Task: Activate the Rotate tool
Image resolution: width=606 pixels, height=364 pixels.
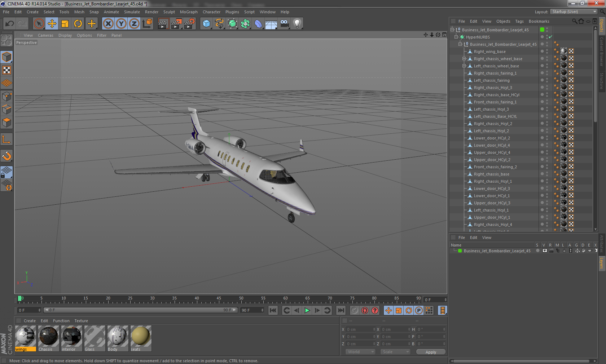Action: [x=78, y=24]
